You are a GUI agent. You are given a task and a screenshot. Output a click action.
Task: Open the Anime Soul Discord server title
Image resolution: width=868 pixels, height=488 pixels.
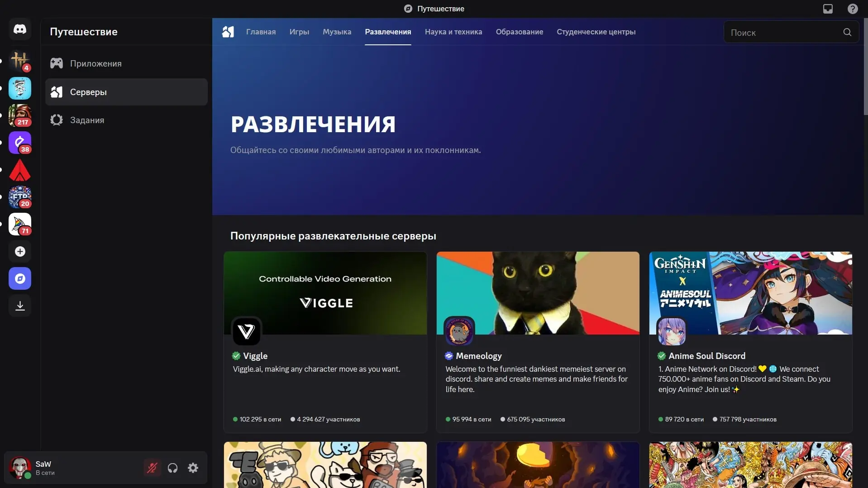706,356
